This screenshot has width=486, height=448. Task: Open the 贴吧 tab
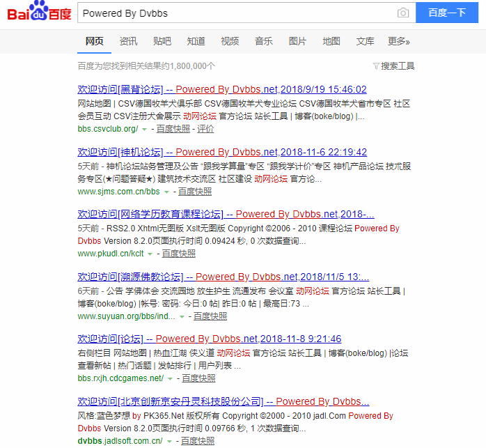coord(162,41)
